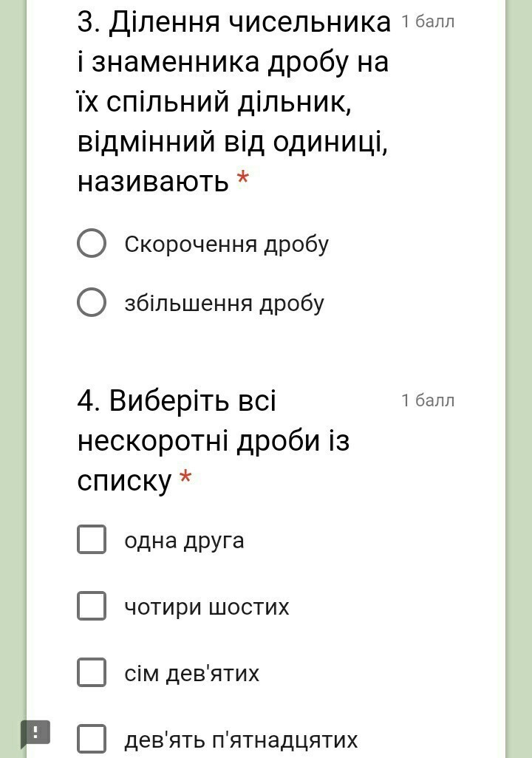The height and width of the screenshot is (758, 532).
Task: Click the "збільшення дробу" option label text
Action: (224, 304)
